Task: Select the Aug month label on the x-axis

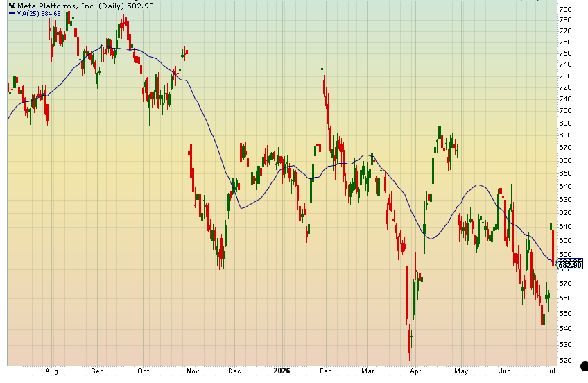Action: click(51, 371)
